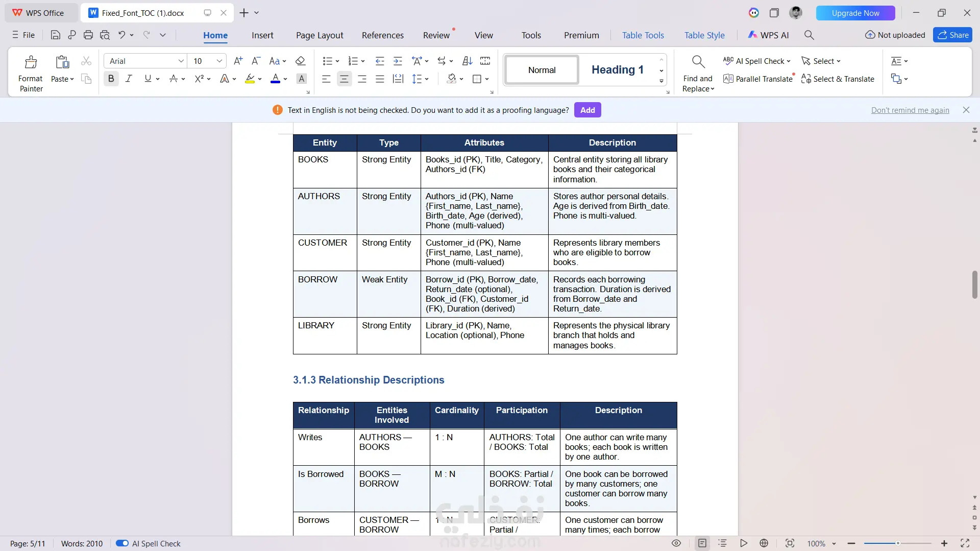
Task: Click the Print Preview icon
Action: [x=105, y=35]
